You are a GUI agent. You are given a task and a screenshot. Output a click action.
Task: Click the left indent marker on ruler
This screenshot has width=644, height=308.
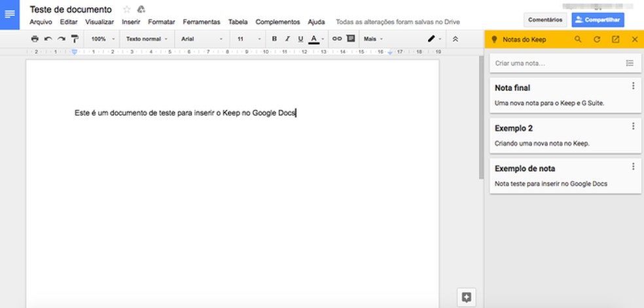[75, 52]
